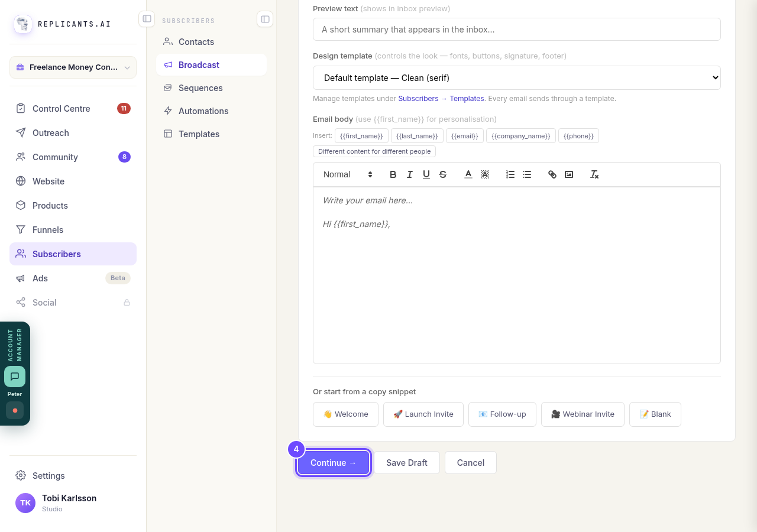Image resolution: width=757 pixels, height=532 pixels.
Task: Open text color picker
Action: 468,174
